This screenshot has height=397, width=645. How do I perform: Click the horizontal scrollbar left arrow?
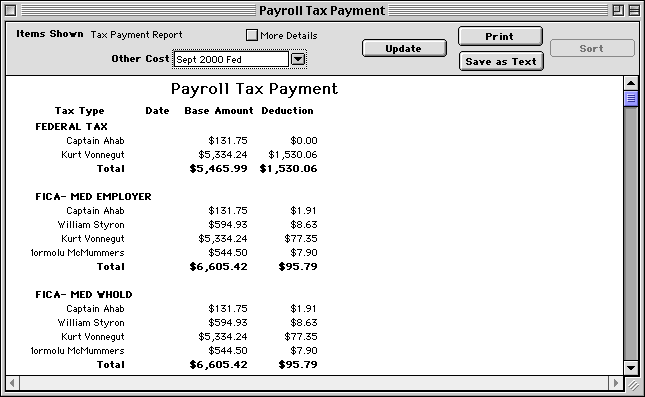pos(12,383)
